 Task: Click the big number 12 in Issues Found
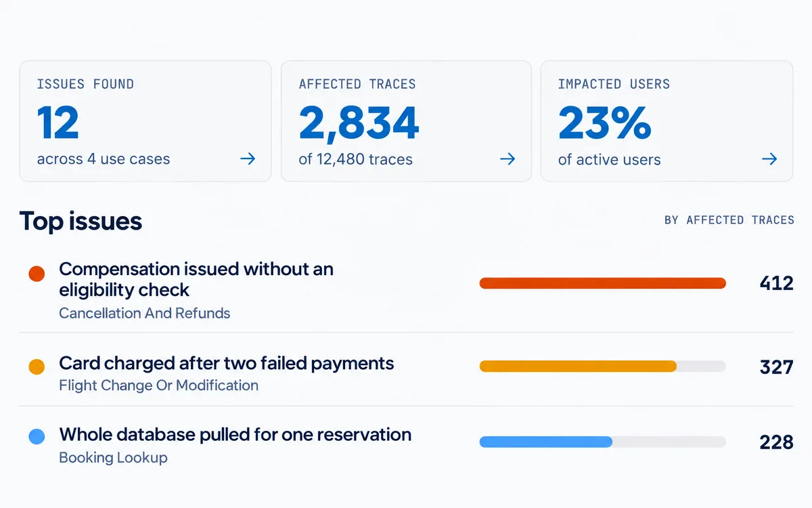58,123
